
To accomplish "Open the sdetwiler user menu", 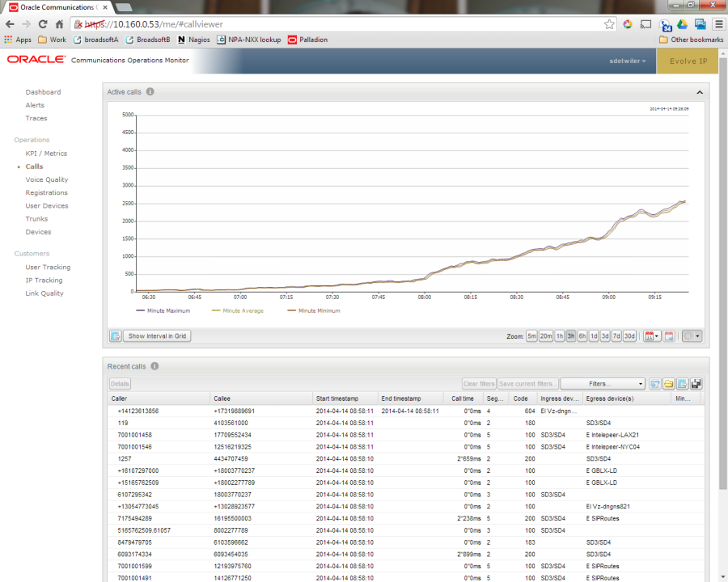I will tap(627, 61).
